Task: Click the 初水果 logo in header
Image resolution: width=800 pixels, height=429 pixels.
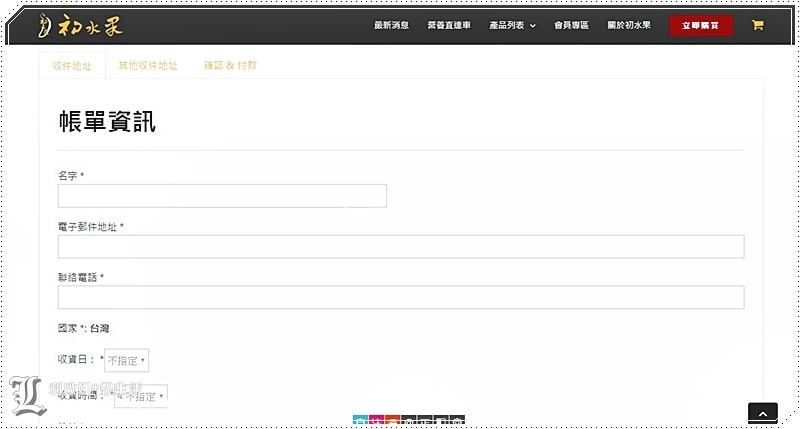Action: point(82,26)
